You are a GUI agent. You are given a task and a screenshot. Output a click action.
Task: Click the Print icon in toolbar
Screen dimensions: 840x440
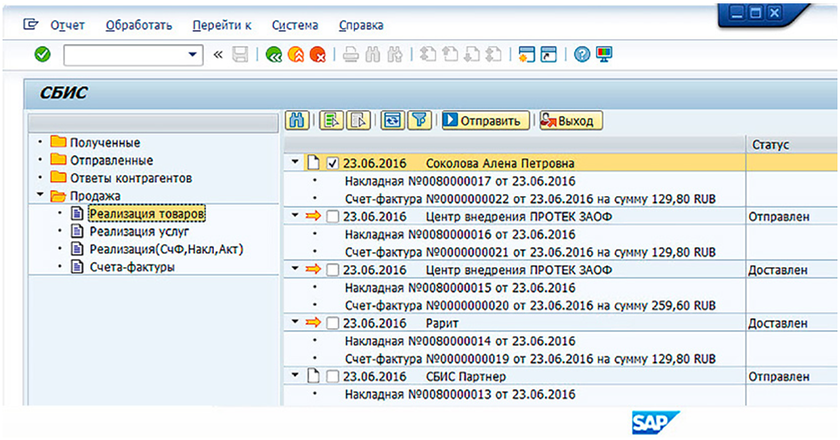pos(350,55)
